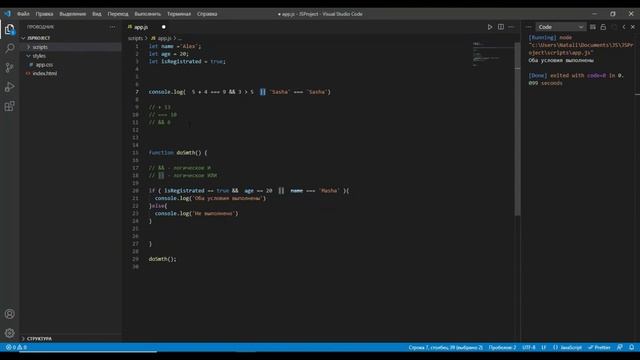The image size is (640, 360).
Task: Open the app.css file
Action: click(x=44, y=65)
